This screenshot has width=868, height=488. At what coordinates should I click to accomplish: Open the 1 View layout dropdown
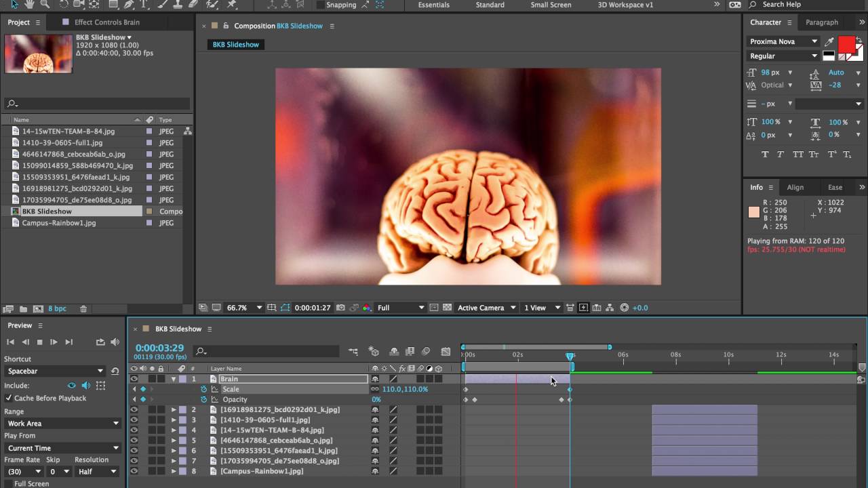(542, 308)
